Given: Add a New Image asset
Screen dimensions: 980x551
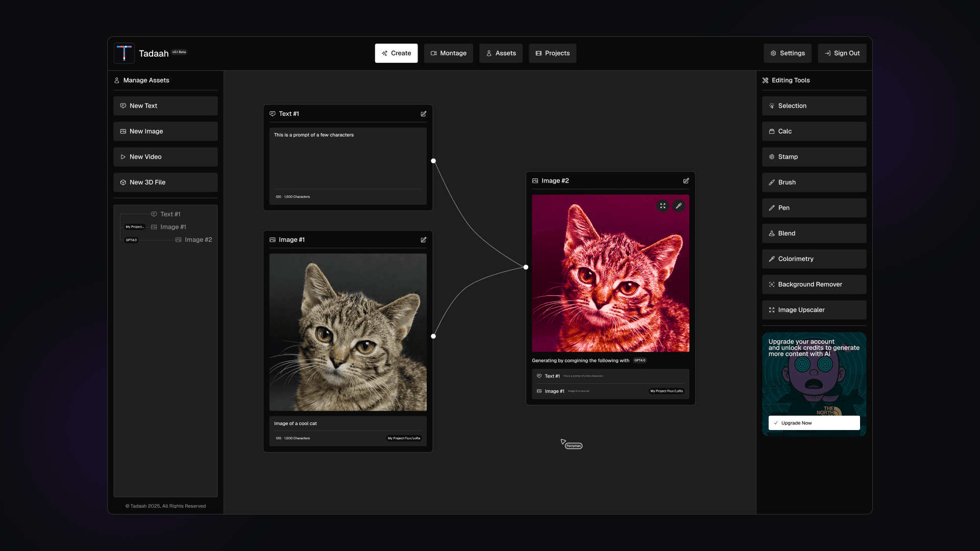Looking at the screenshot, I should coord(165,131).
